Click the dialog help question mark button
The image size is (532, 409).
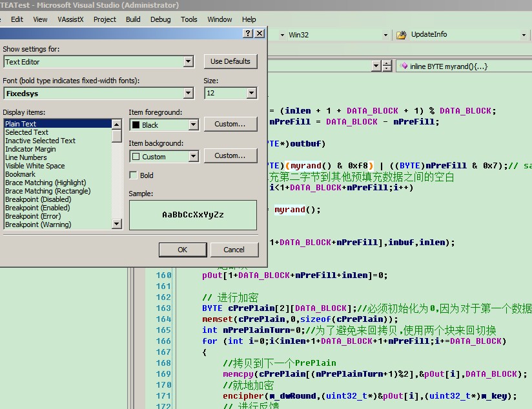coord(248,34)
